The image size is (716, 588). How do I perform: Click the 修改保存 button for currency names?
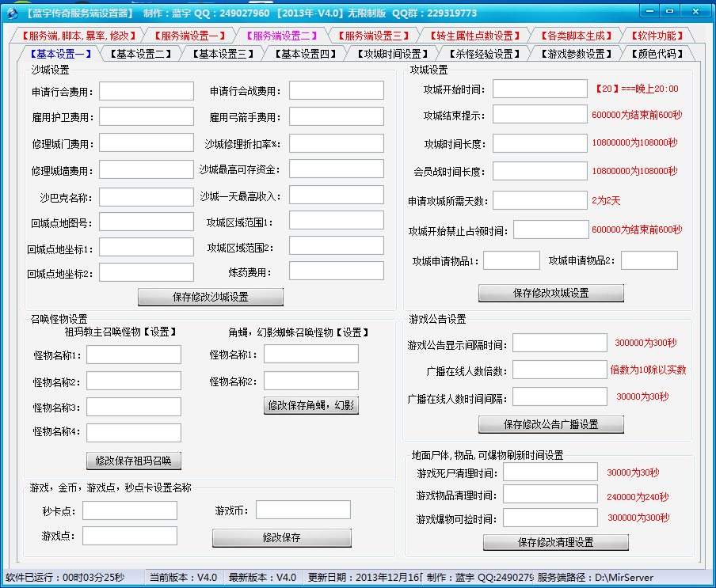click(281, 537)
